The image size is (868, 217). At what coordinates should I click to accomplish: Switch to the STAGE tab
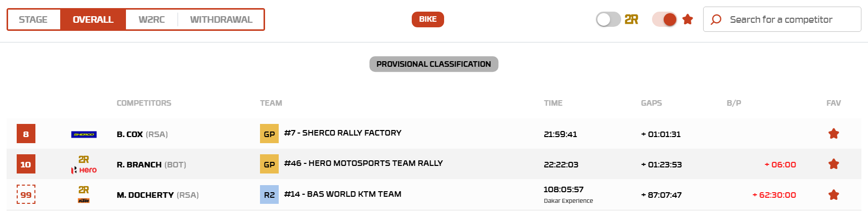coord(33,20)
